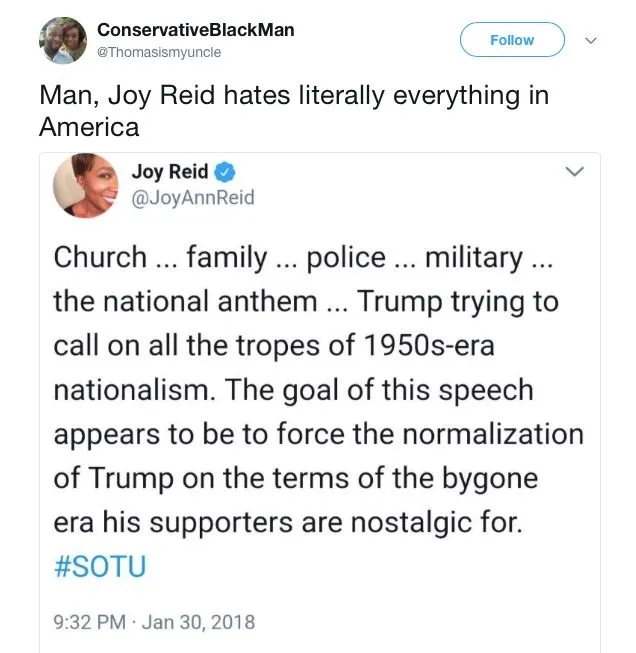Screen dimensions: 636x653
Task: Open the @Thomasismyuncle handle link
Action: 159,51
